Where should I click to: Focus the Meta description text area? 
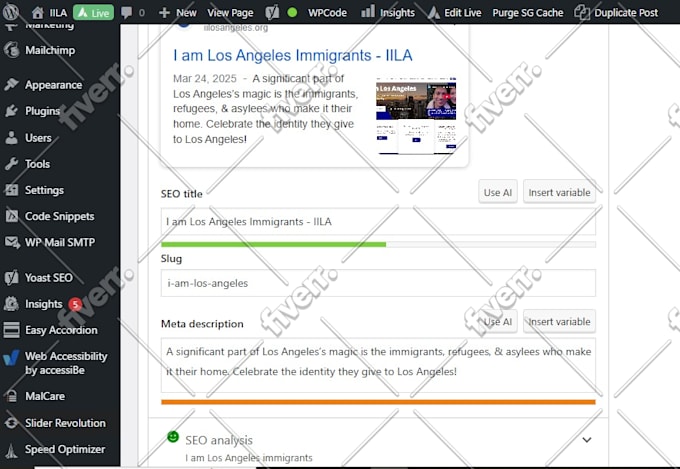pos(378,365)
